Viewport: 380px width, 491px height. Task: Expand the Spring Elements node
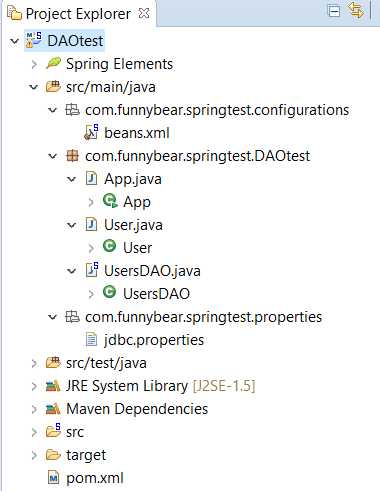[x=34, y=64]
